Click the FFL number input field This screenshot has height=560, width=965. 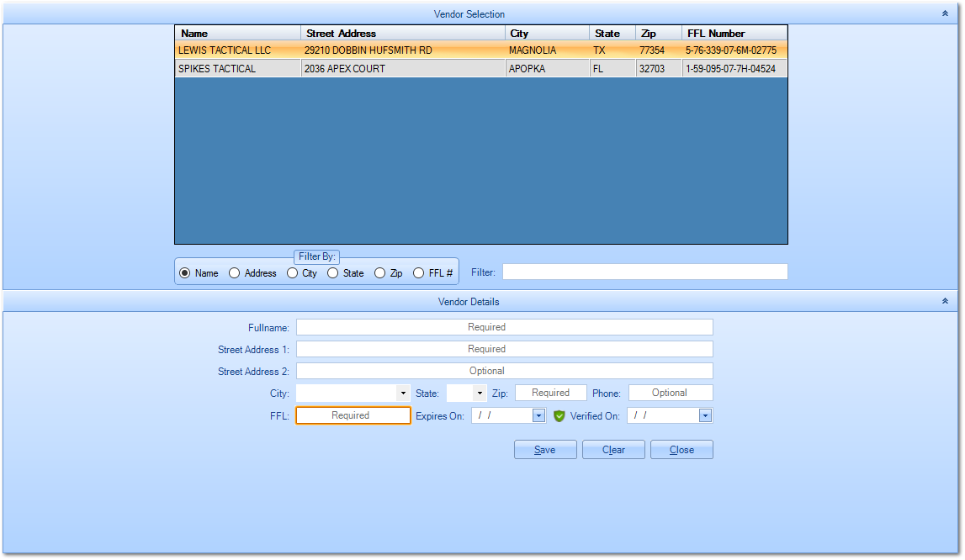point(353,415)
